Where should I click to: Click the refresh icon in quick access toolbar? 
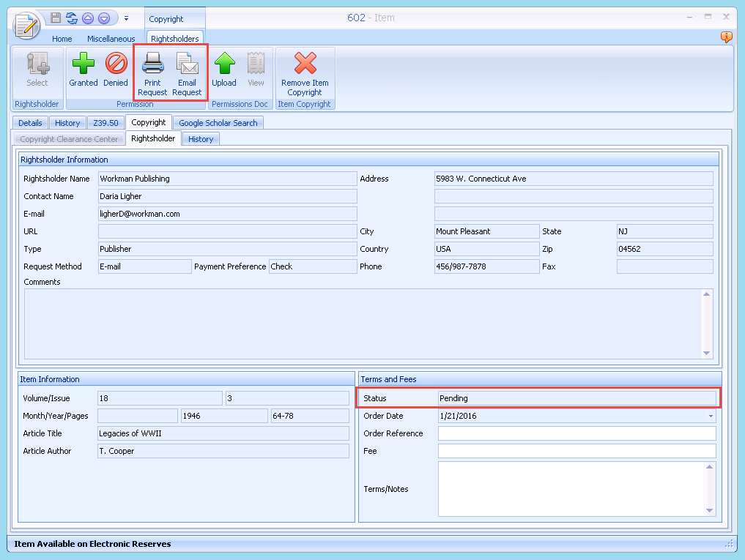(72, 18)
